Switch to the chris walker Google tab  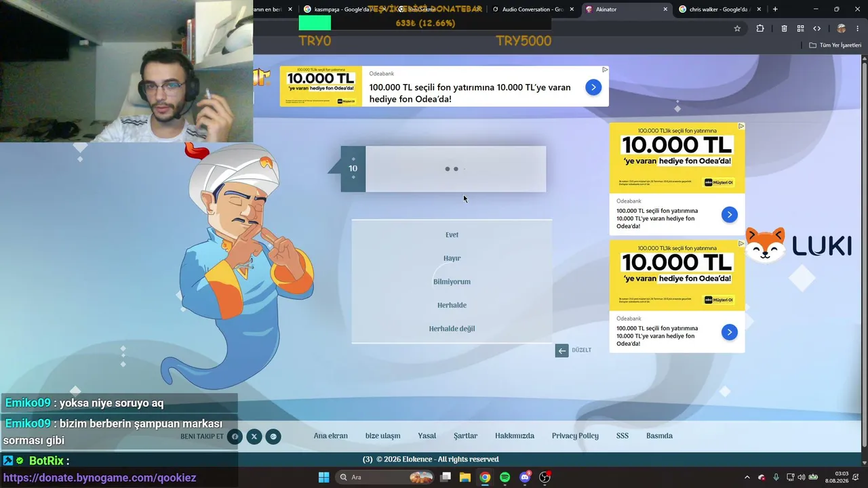pyautogui.click(x=720, y=9)
